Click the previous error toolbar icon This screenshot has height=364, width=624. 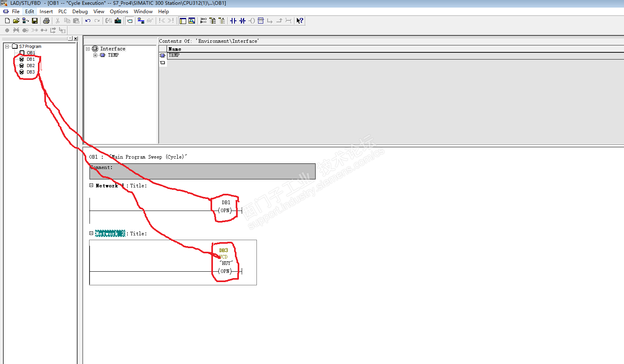[162, 21]
